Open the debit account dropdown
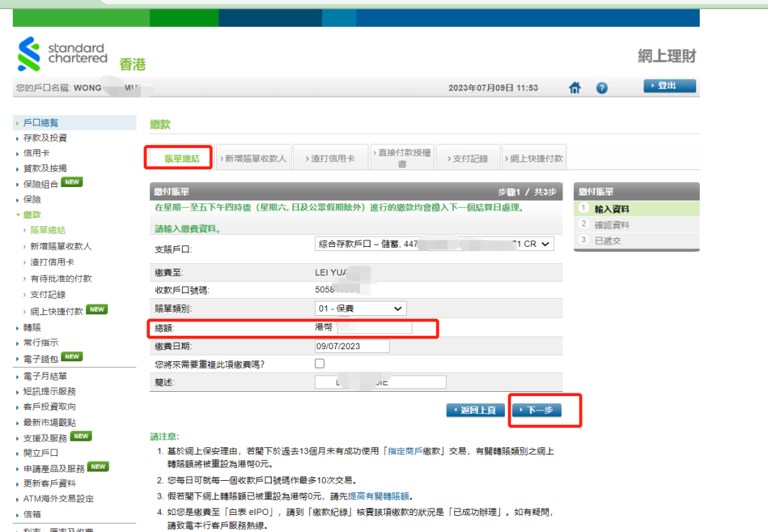The width and height of the screenshot is (768, 532). (x=434, y=244)
